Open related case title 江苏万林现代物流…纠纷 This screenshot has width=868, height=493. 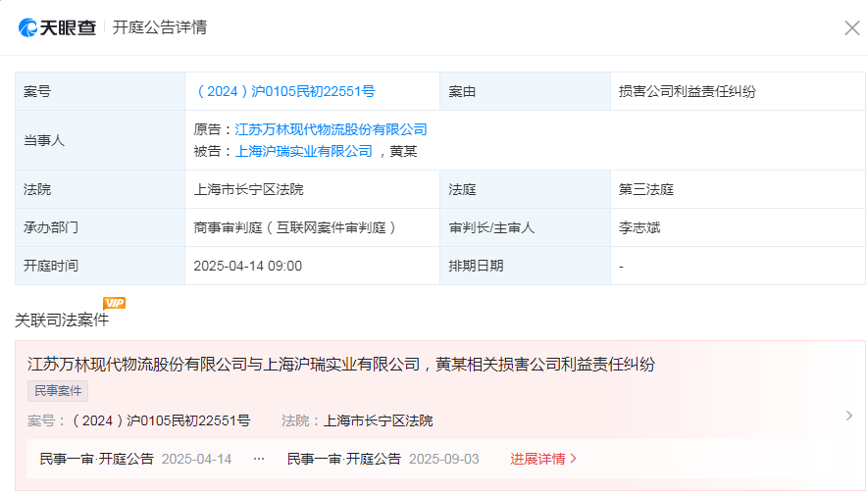341,364
